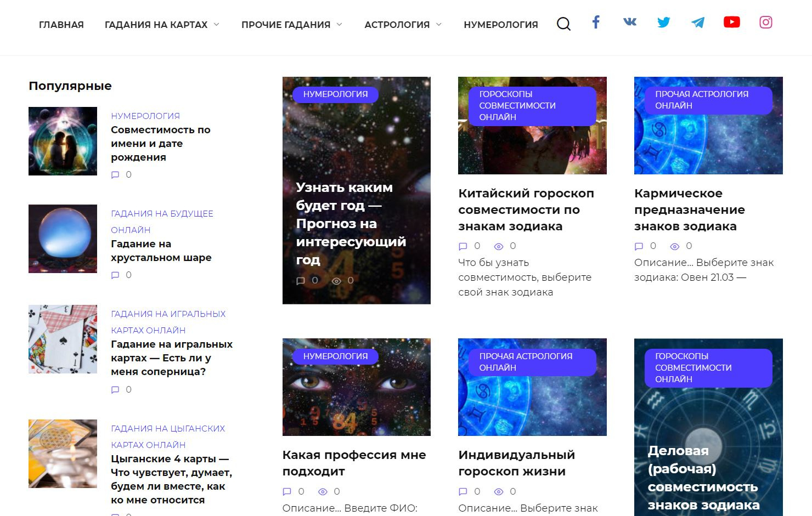Click sidebar category Гадания на игральных картах онлайн

pyautogui.click(x=168, y=322)
